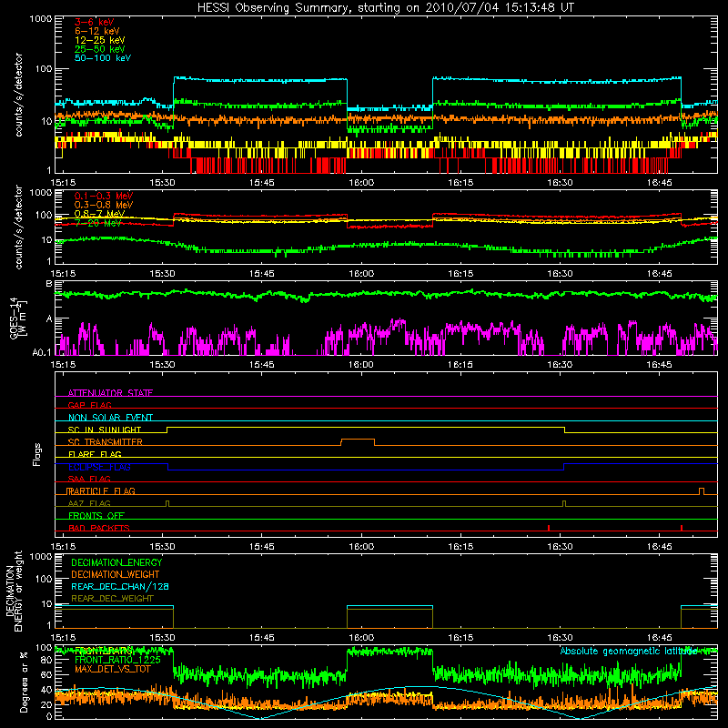Screen dimensions: 728x728
Task: Click the orange 6-12 keV legend label
Action: [96, 31]
